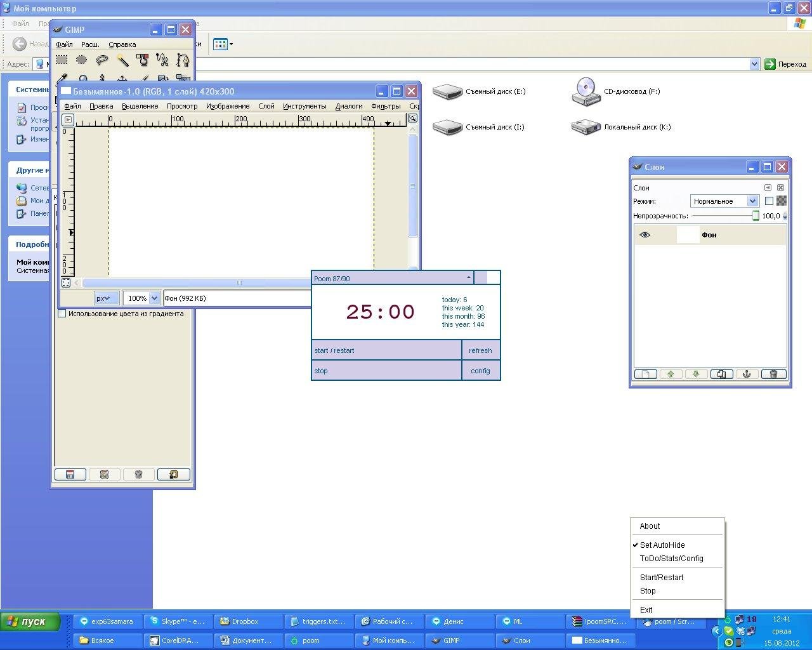Viewport: 812px width, 650px height.
Task: Select the Free Select lasso tool
Action: (x=102, y=60)
